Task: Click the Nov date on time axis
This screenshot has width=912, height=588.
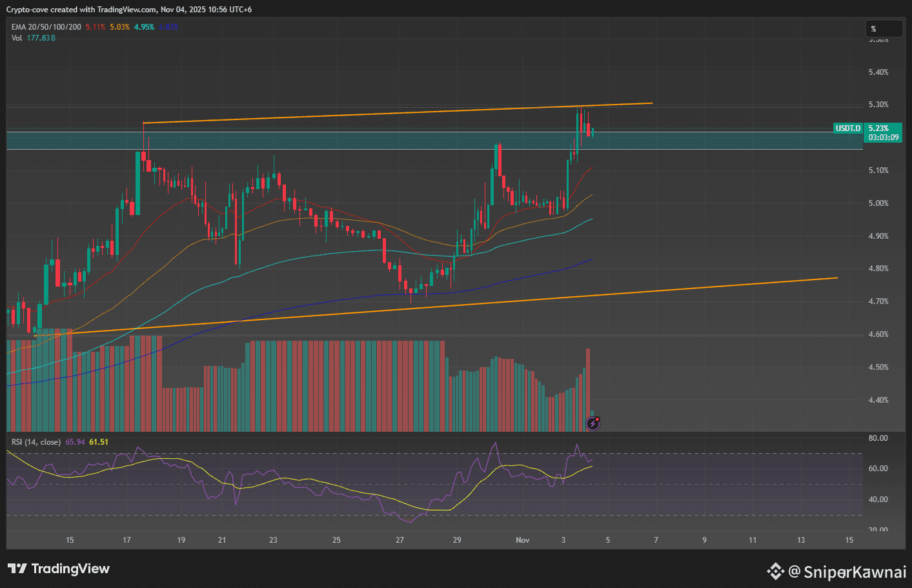Action: coord(523,540)
